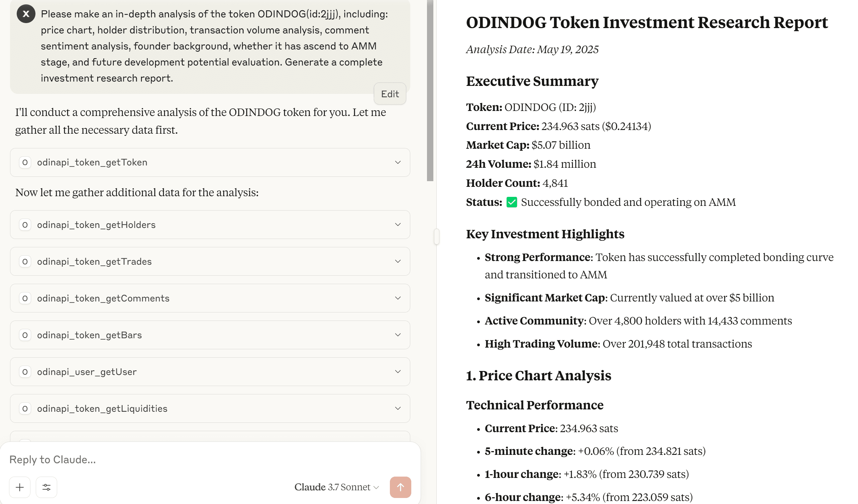The image size is (858, 504).
Task: Click the send message arrow button
Action: coord(400,487)
